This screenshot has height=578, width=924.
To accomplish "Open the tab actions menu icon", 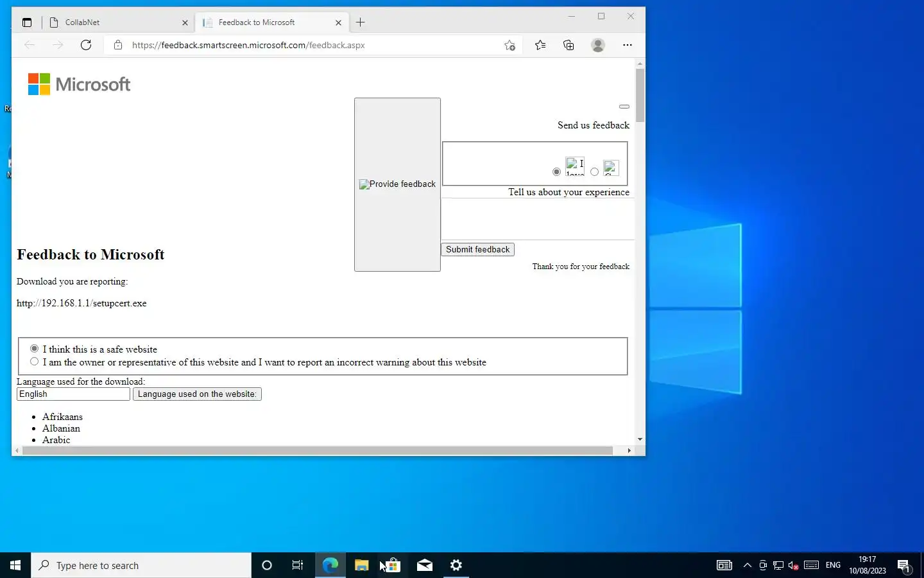I will 27,22.
